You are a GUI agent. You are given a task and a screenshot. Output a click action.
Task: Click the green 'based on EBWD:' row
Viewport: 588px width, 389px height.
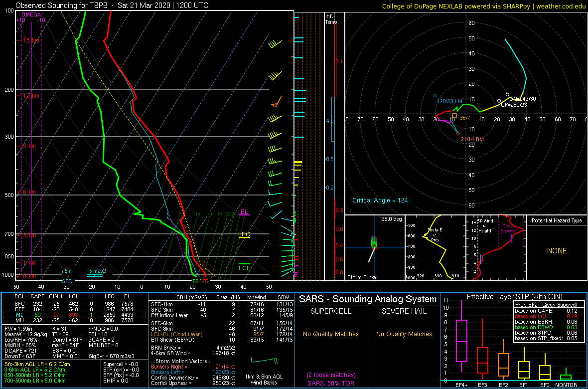546,328
